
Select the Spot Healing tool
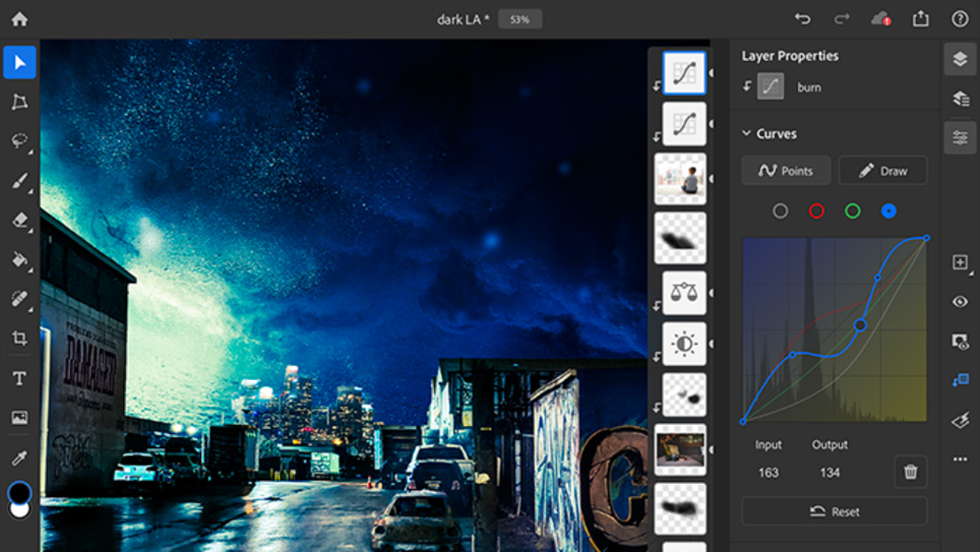tap(19, 298)
